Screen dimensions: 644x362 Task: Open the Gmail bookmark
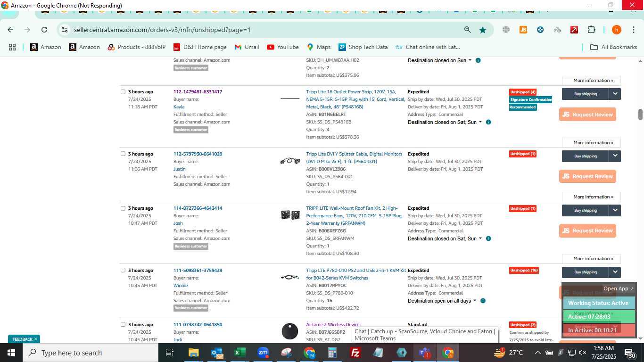[x=247, y=47]
